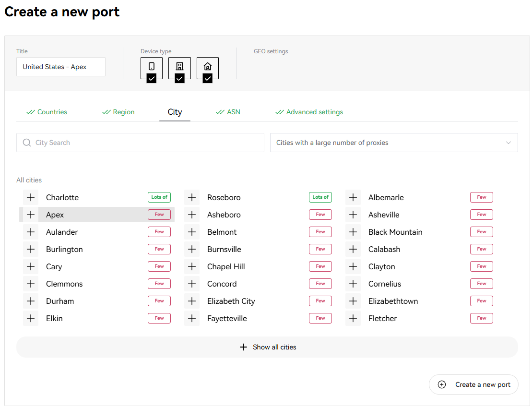Click the Lots of badge beside Roseboro
This screenshot has height=408, width=532.
tap(320, 197)
